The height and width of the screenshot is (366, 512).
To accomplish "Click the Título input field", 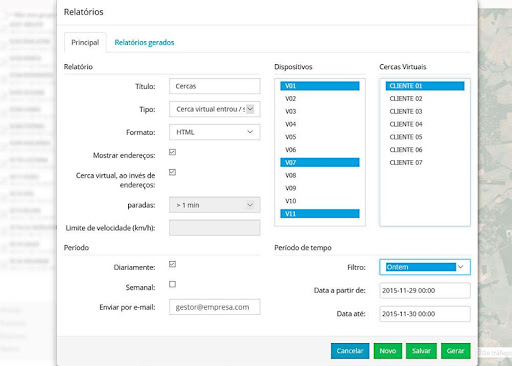I will coord(215,86).
